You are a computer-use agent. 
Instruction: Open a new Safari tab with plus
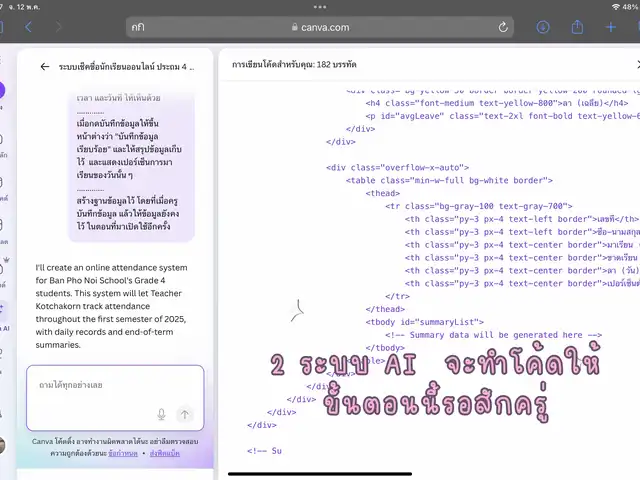click(610, 27)
